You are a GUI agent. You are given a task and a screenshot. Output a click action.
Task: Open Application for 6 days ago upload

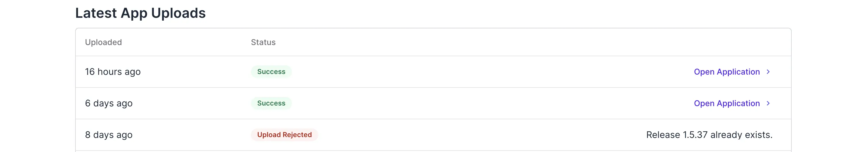pyautogui.click(x=726, y=103)
